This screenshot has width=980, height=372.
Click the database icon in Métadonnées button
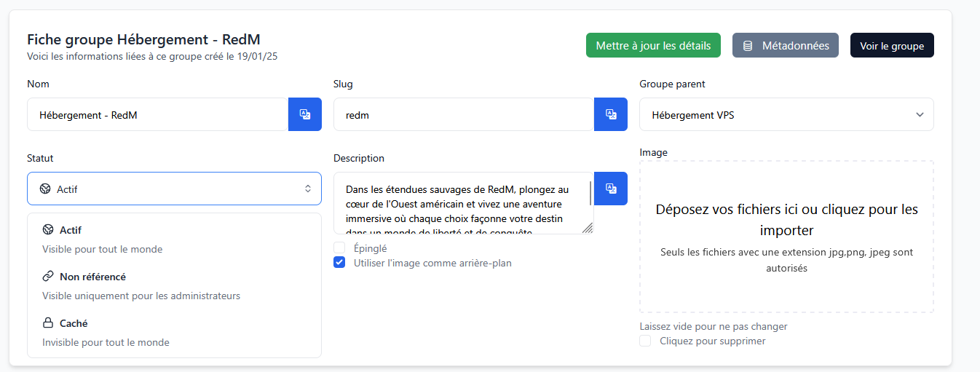coord(748,46)
